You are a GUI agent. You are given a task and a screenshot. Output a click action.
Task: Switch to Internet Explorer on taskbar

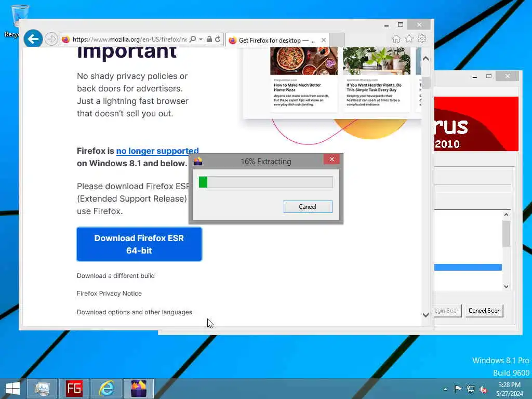coord(106,389)
